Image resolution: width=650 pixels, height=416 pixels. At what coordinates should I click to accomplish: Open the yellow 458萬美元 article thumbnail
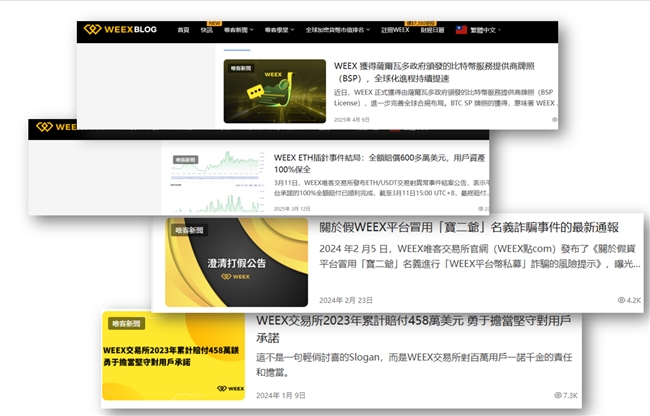[x=173, y=356]
